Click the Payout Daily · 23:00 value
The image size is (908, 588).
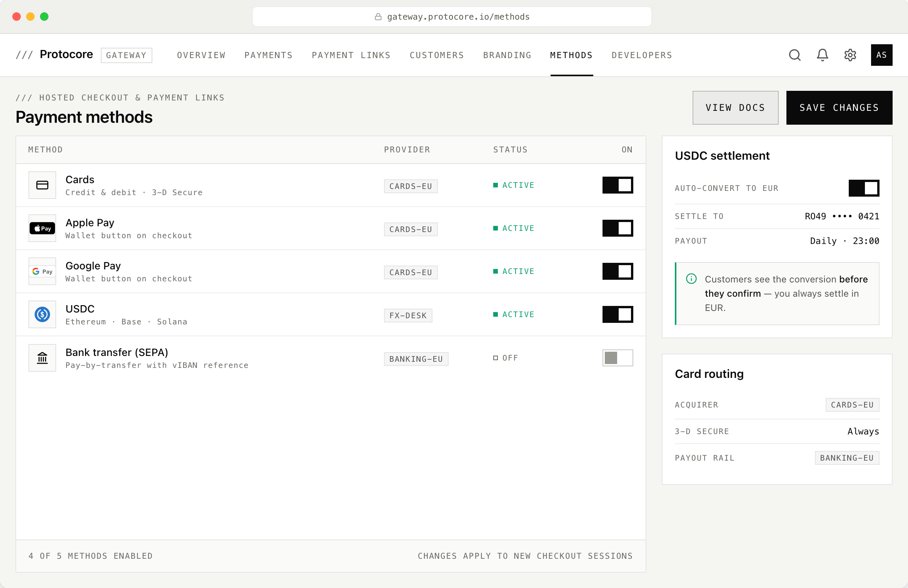(x=845, y=241)
